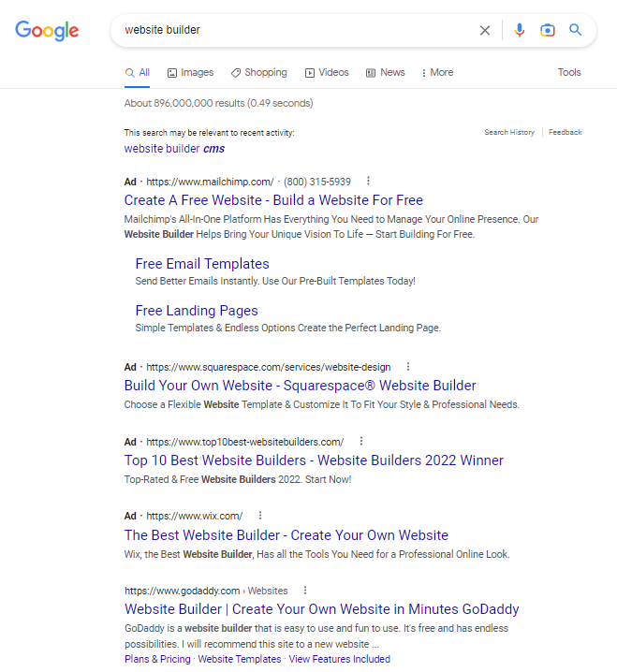Open the Free Landing Pages sitelink
This screenshot has width=617, height=672.
coord(197,311)
